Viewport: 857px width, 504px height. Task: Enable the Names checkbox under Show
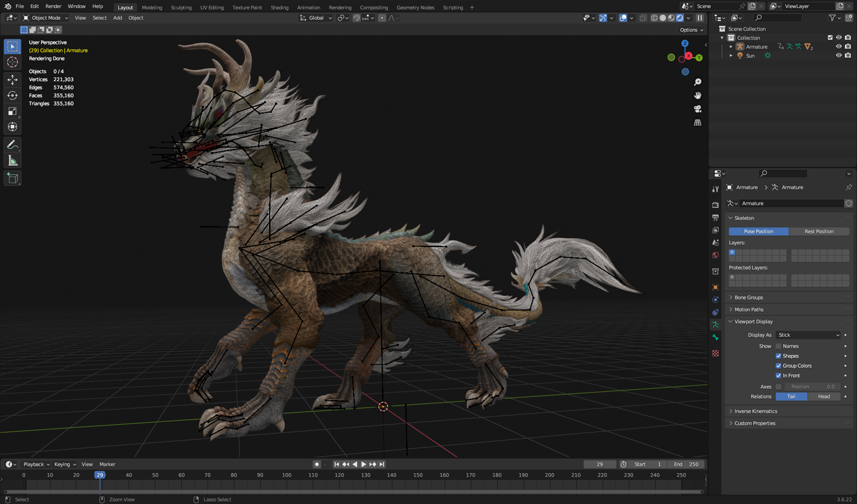click(778, 346)
